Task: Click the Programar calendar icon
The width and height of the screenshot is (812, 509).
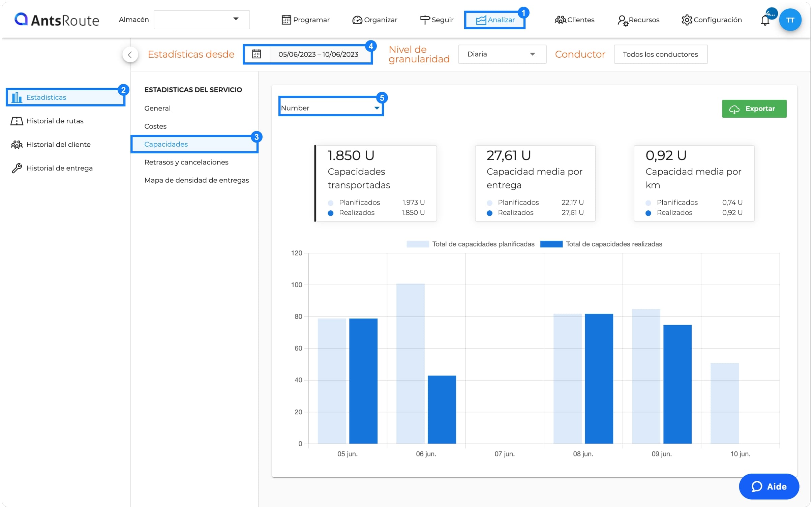Action: [x=286, y=20]
